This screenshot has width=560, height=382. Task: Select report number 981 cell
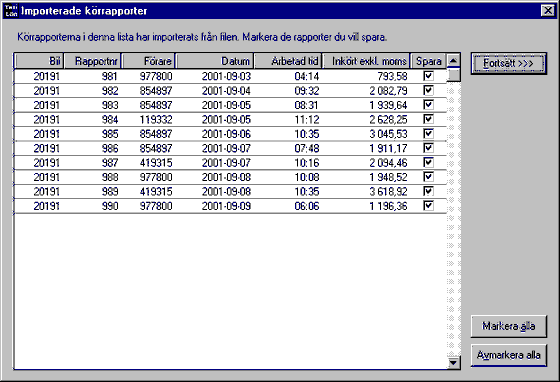pos(110,76)
